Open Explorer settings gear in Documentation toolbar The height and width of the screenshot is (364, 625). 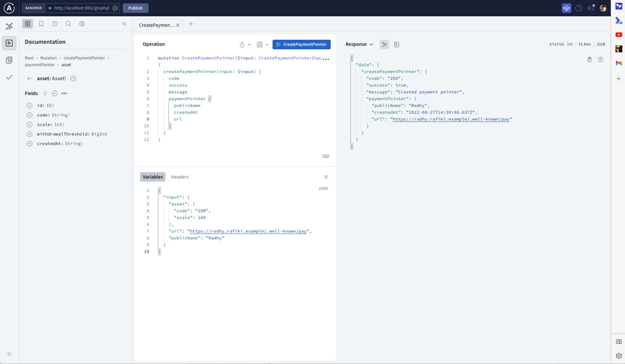pos(82,23)
